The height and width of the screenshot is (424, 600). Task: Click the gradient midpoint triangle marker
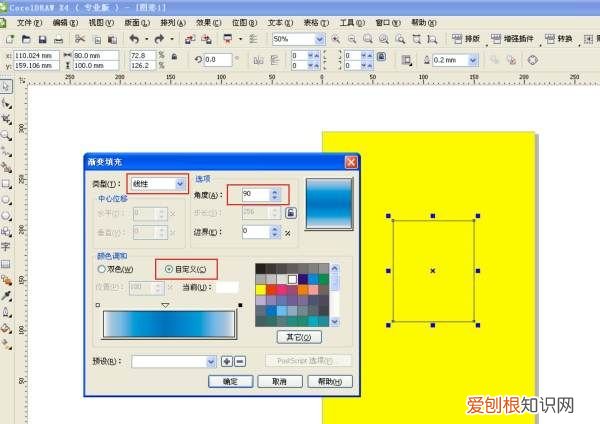tap(165, 305)
